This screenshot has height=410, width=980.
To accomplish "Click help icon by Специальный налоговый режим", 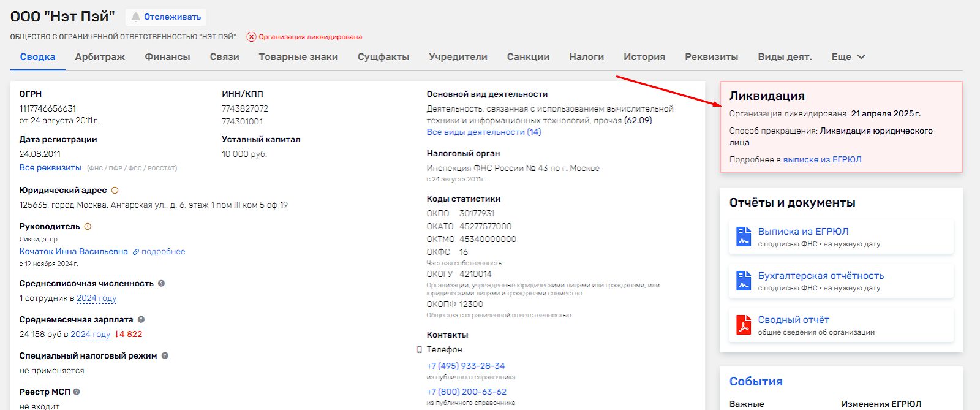I will pos(165,356).
